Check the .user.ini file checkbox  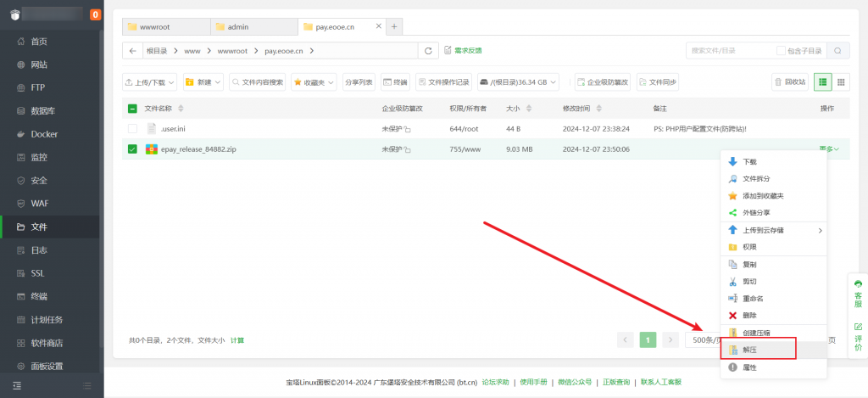pos(132,129)
